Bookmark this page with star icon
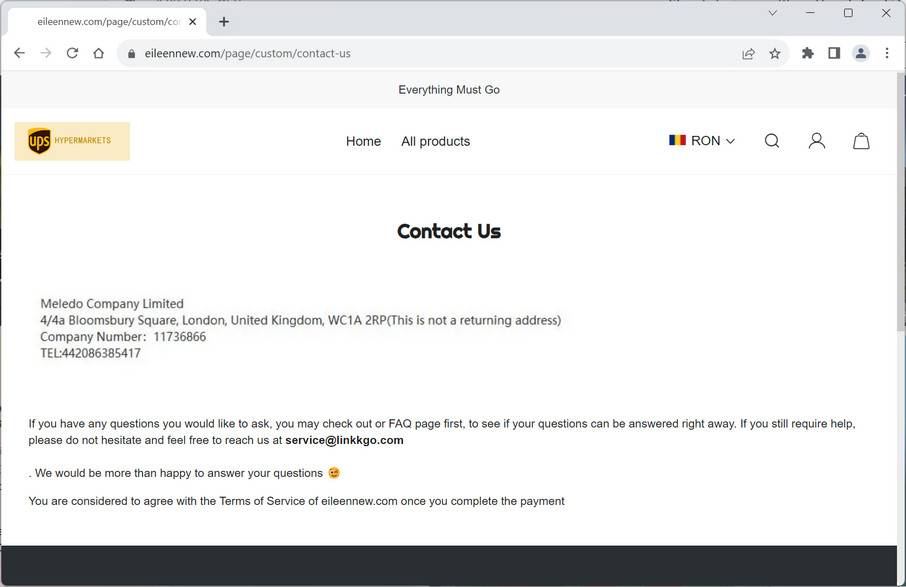906x587 pixels. (x=775, y=54)
